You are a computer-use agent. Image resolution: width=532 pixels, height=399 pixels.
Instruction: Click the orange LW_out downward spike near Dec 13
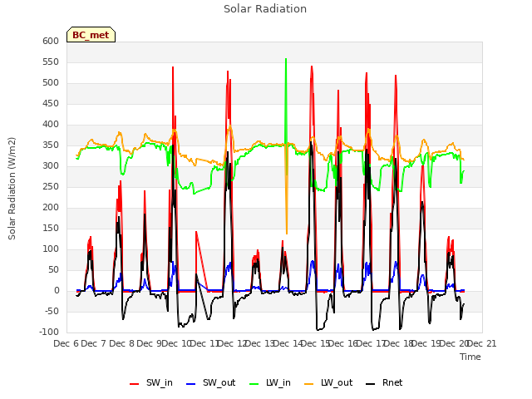pyautogui.click(x=287, y=233)
